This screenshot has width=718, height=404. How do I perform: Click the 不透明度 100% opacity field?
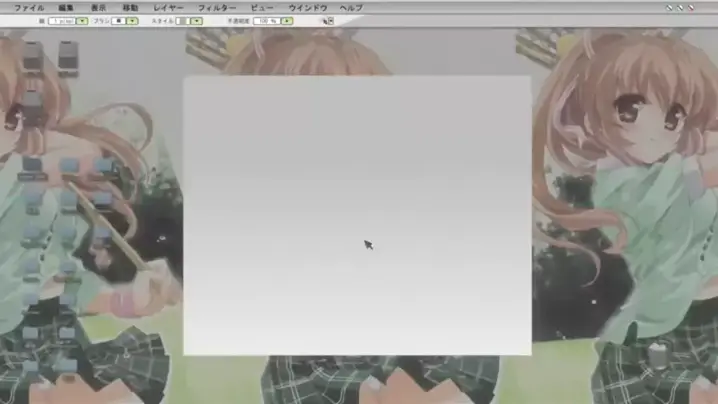coord(267,20)
